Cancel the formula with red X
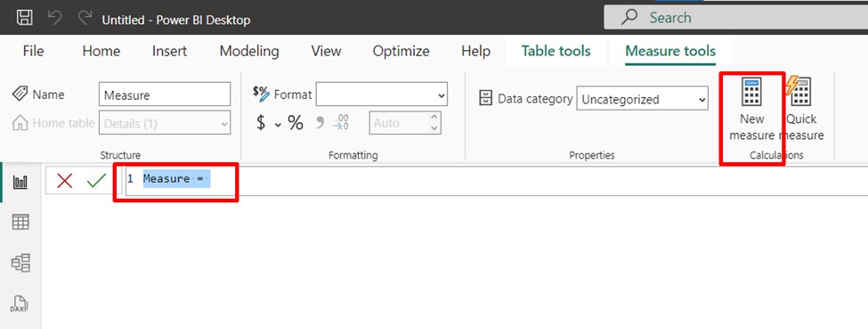The image size is (868, 329). pos(65,180)
